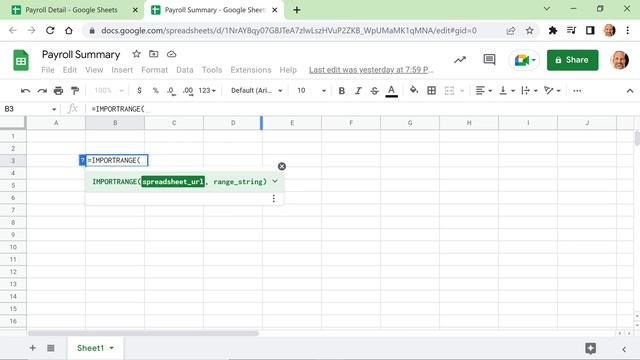Toggle italic formatting
Viewport: 640px width, 360px height.
tap(358, 91)
